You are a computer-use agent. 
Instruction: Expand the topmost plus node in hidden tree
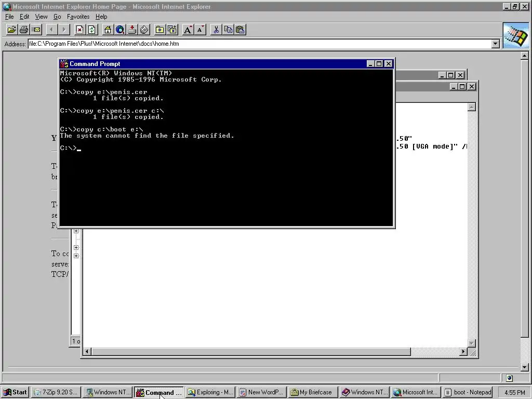click(76, 231)
